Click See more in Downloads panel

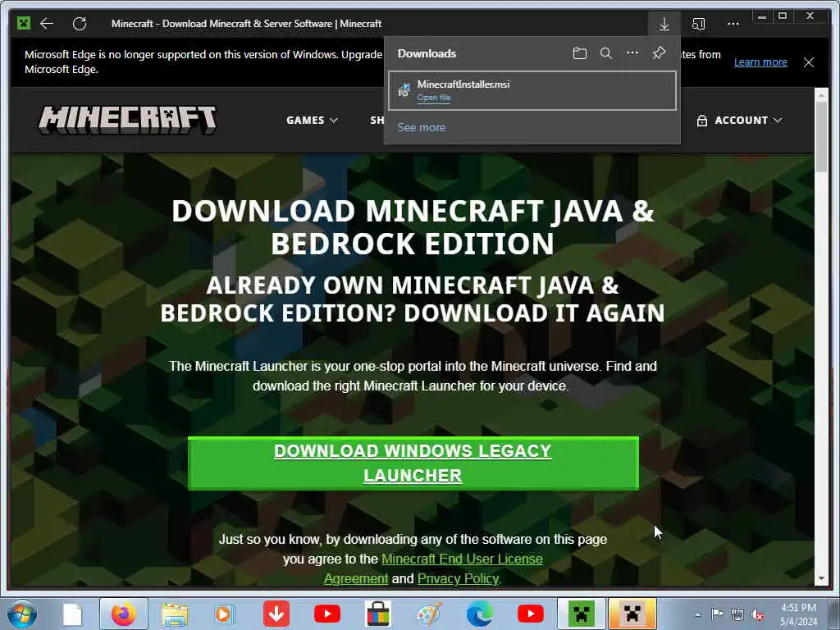point(421,127)
